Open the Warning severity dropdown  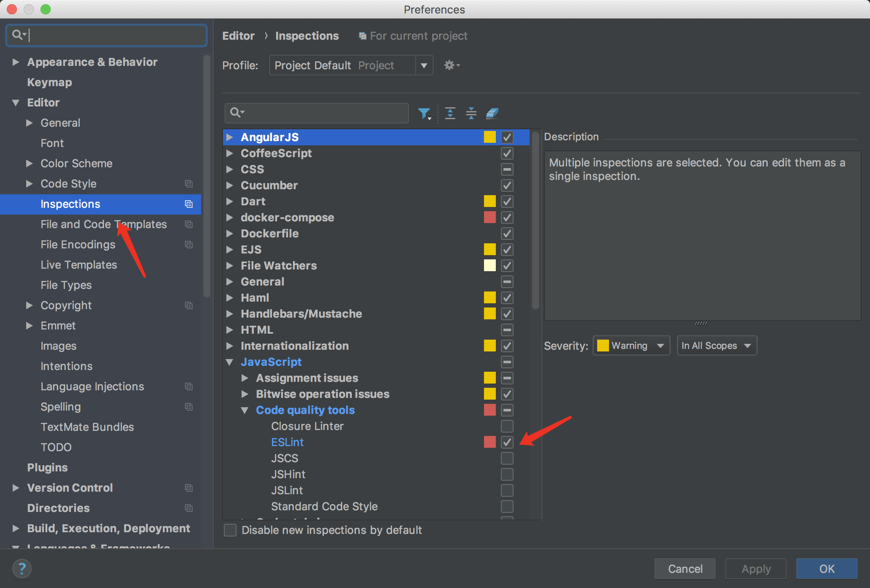click(x=631, y=346)
